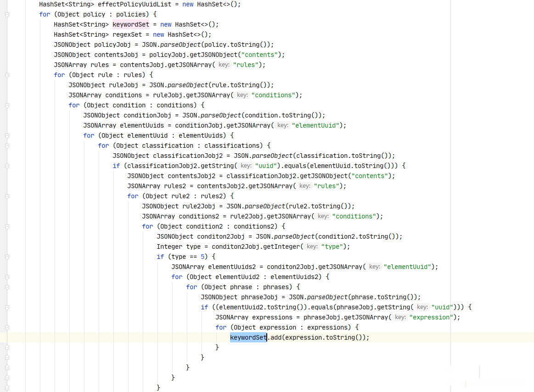Collapse the 'for (Object rule : rules)' block

tap(7, 75)
